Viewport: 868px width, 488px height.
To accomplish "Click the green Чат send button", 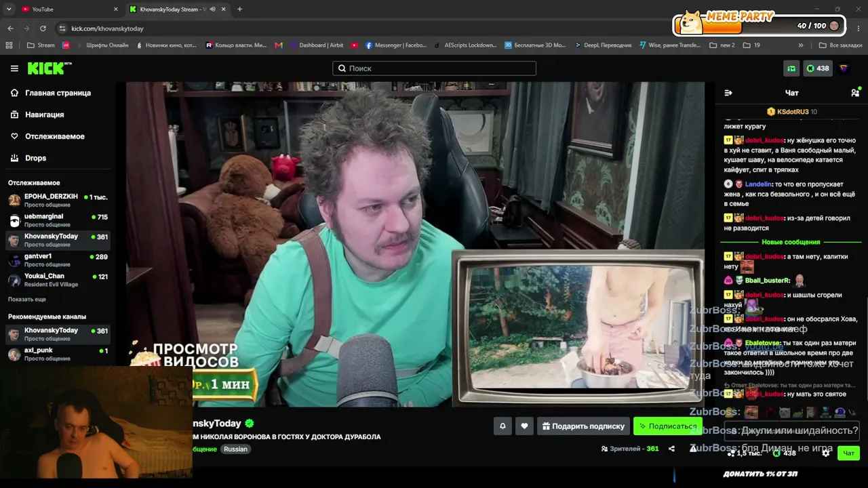I will click(848, 453).
